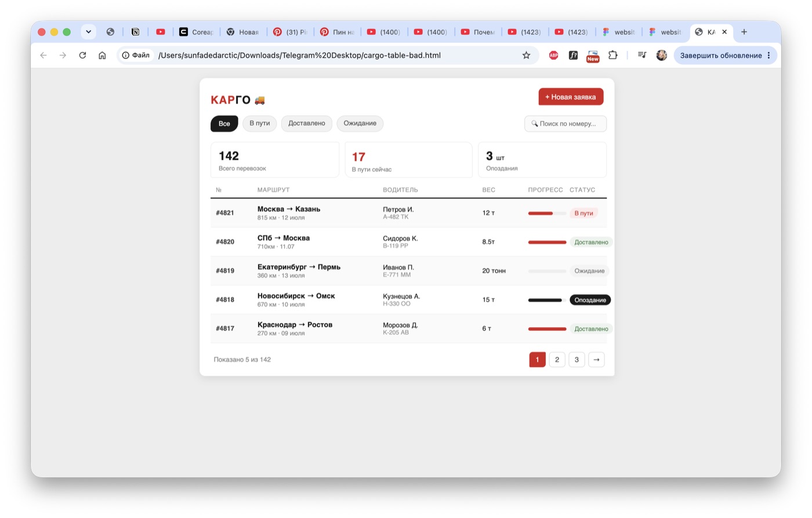This screenshot has height=518, width=812.
Task: Click the next page arrow in pagination
Action: (596, 360)
